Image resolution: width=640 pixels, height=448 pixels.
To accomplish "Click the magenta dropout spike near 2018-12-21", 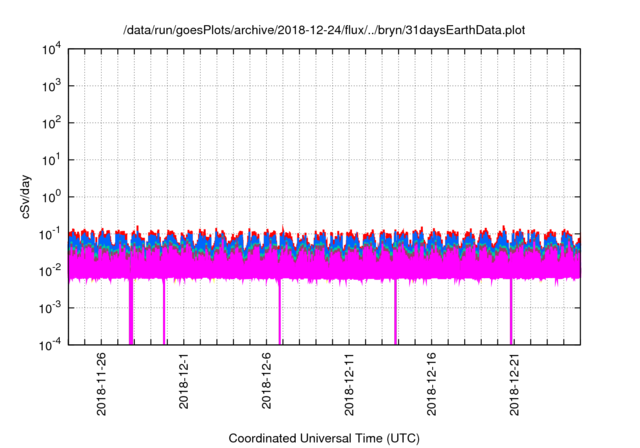I will point(511,312).
